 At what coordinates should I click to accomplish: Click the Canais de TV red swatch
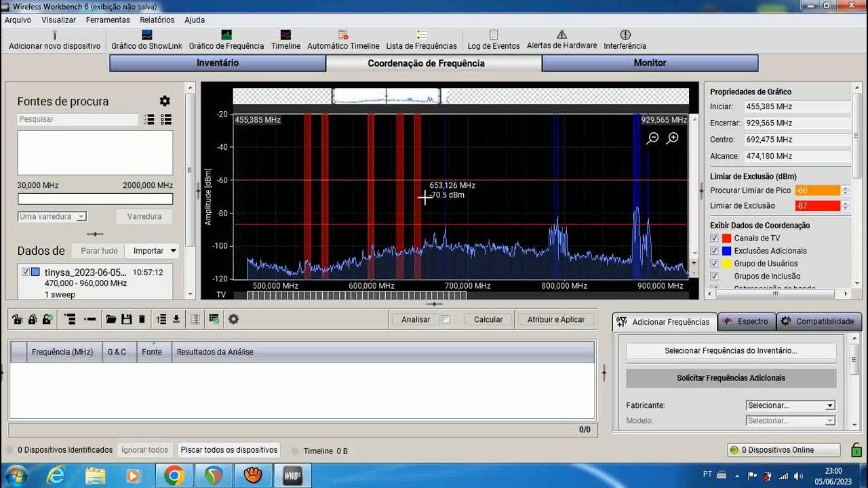(x=726, y=238)
